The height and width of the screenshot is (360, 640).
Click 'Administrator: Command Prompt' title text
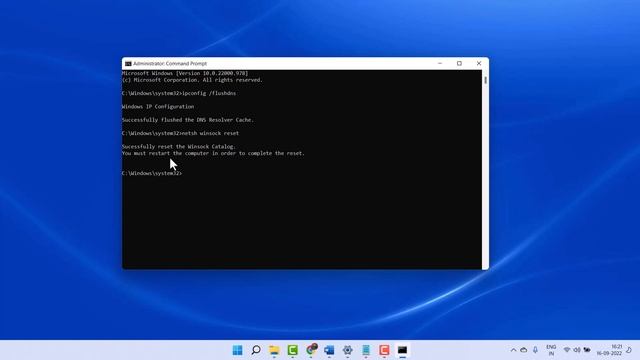pyautogui.click(x=170, y=64)
